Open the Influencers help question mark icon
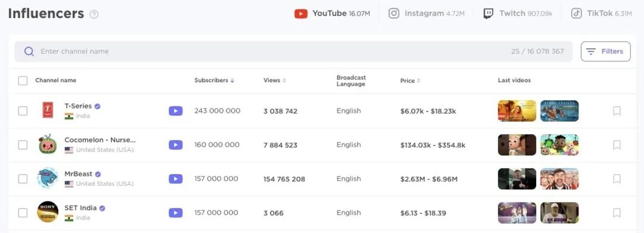This screenshot has width=644, height=233. click(x=94, y=14)
